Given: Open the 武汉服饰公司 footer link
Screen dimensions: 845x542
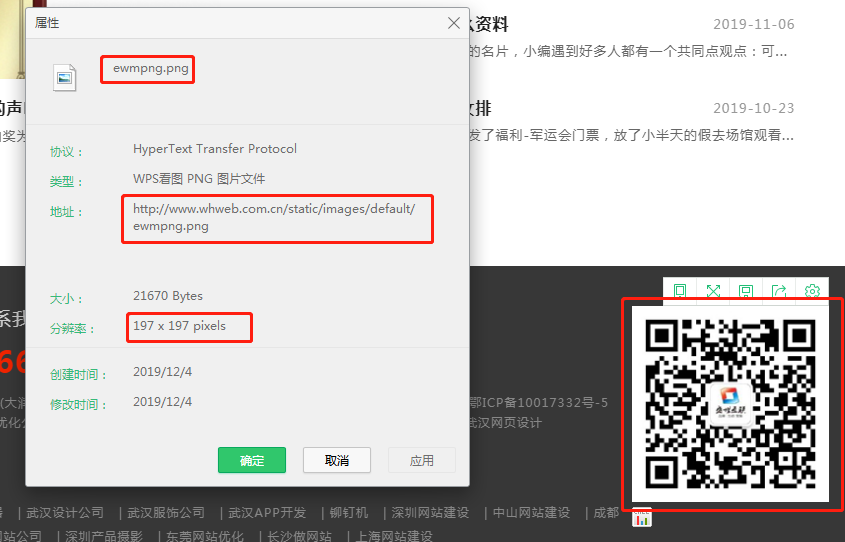Looking at the screenshot, I should click(x=166, y=513).
